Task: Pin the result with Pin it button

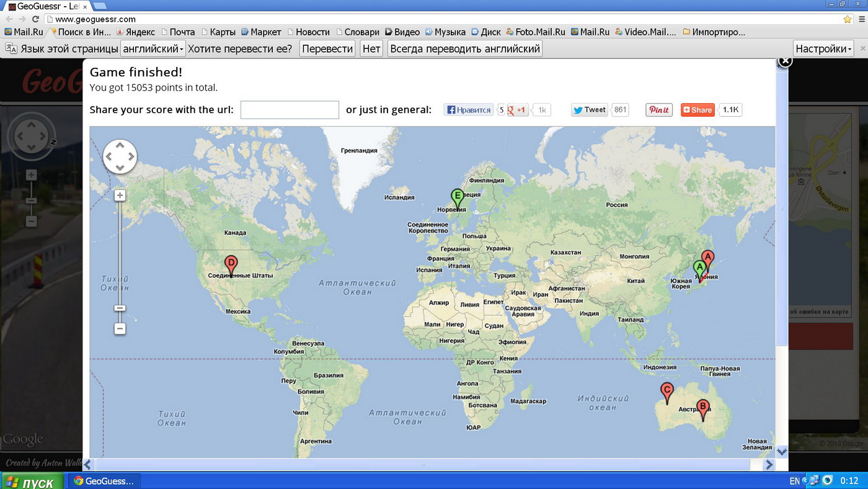Action: (659, 110)
